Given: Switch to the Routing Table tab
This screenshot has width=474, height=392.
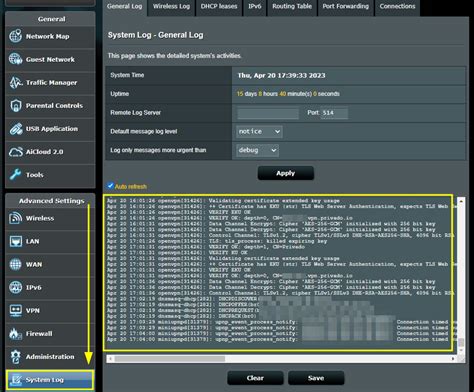Looking at the screenshot, I should pyautogui.click(x=292, y=7).
